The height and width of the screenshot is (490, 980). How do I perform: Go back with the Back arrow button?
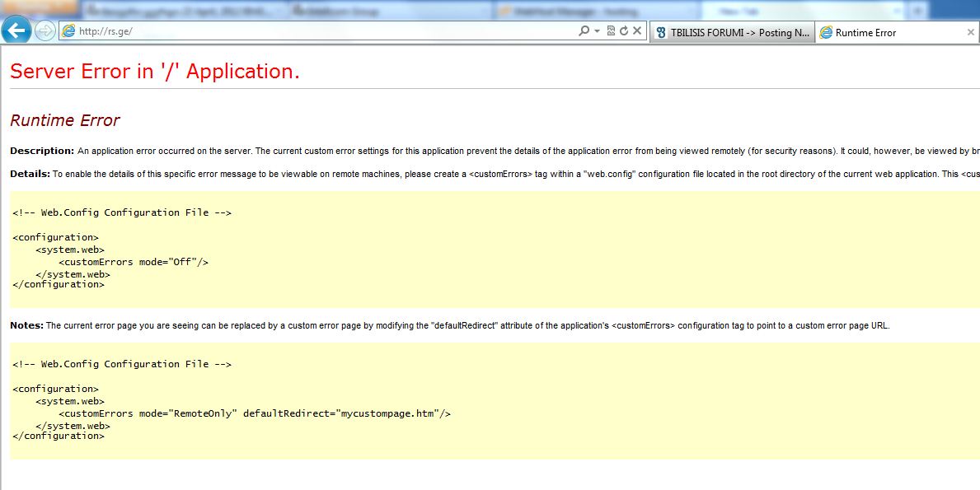click(16, 30)
